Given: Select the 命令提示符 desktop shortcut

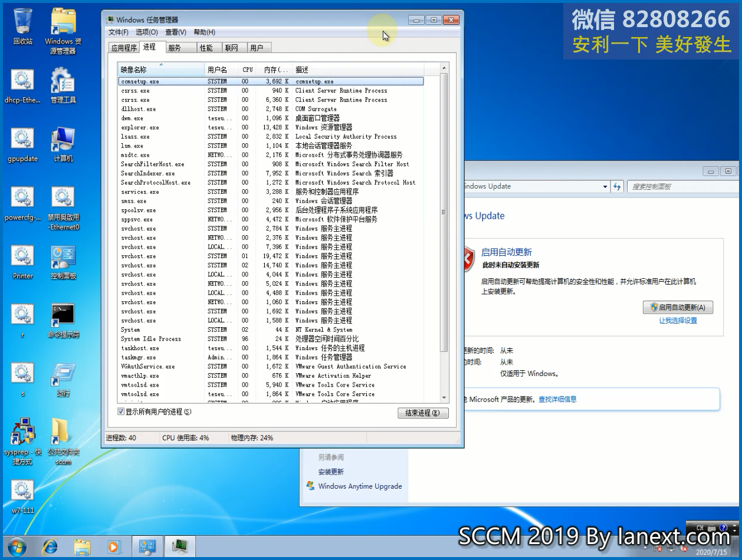Looking at the screenshot, I should 63,321.
